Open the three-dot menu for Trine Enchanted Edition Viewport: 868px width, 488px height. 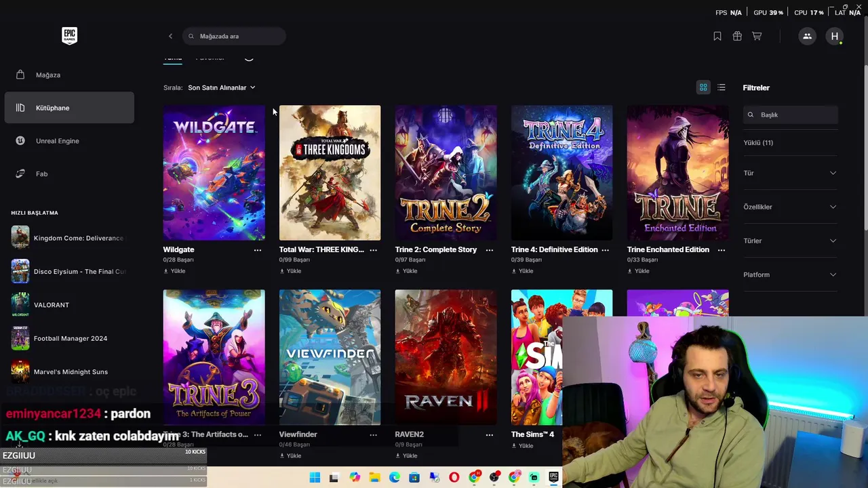pyautogui.click(x=722, y=250)
